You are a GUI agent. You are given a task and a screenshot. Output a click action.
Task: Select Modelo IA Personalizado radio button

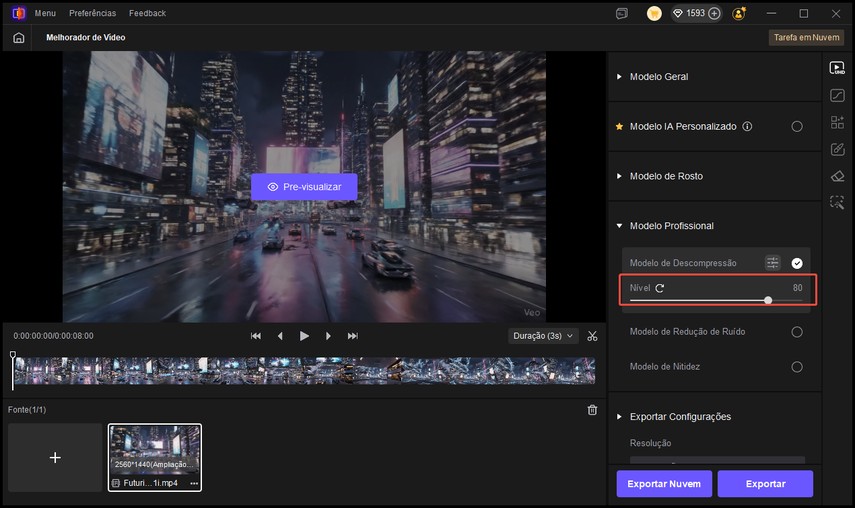[x=797, y=126]
